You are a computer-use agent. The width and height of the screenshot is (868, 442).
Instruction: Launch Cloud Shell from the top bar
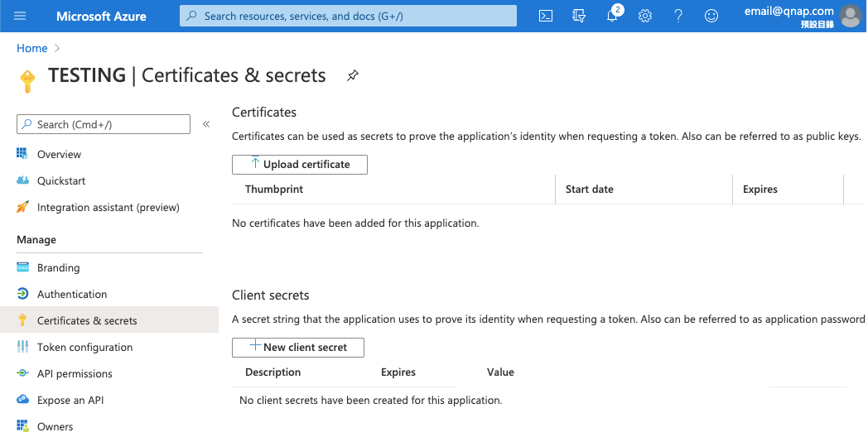tap(546, 16)
